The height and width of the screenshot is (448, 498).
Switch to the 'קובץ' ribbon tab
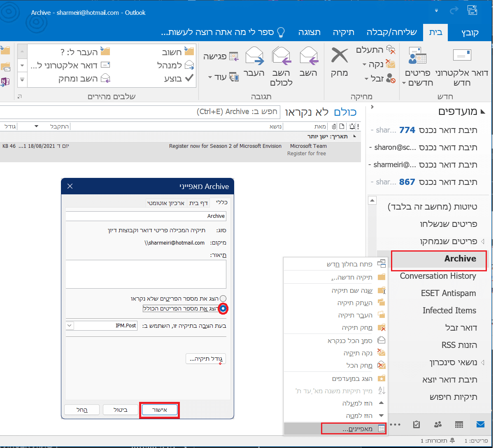tap(470, 33)
